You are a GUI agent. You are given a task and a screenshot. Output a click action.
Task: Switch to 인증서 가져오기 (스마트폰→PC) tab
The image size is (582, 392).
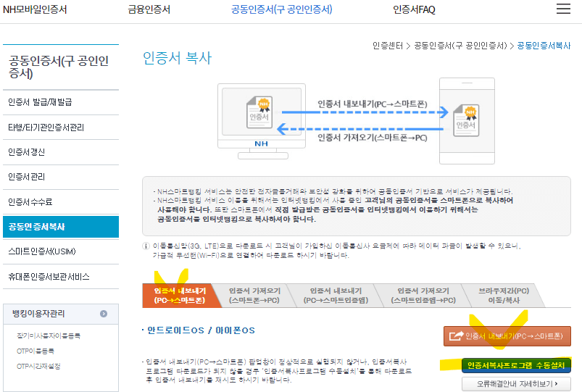pyautogui.click(x=254, y=296)
